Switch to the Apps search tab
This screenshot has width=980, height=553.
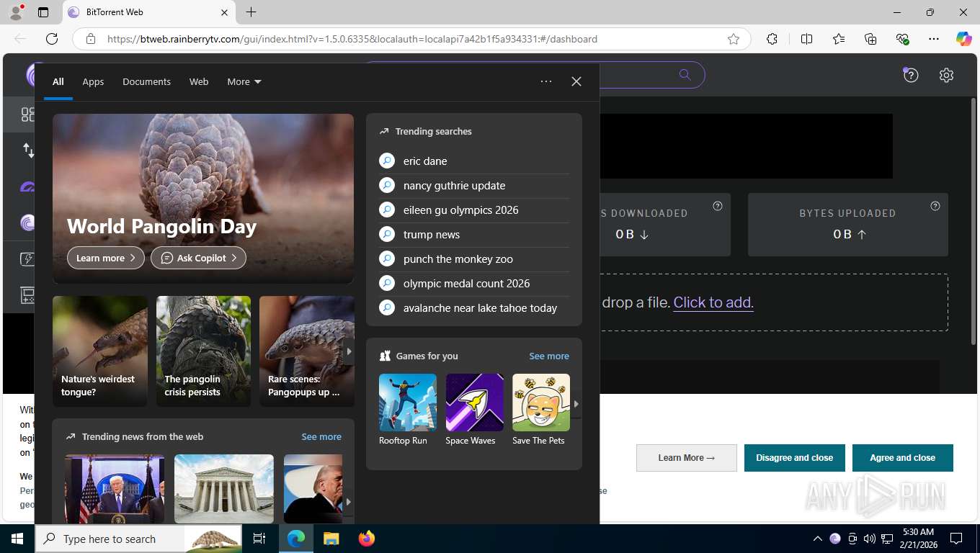93,81
